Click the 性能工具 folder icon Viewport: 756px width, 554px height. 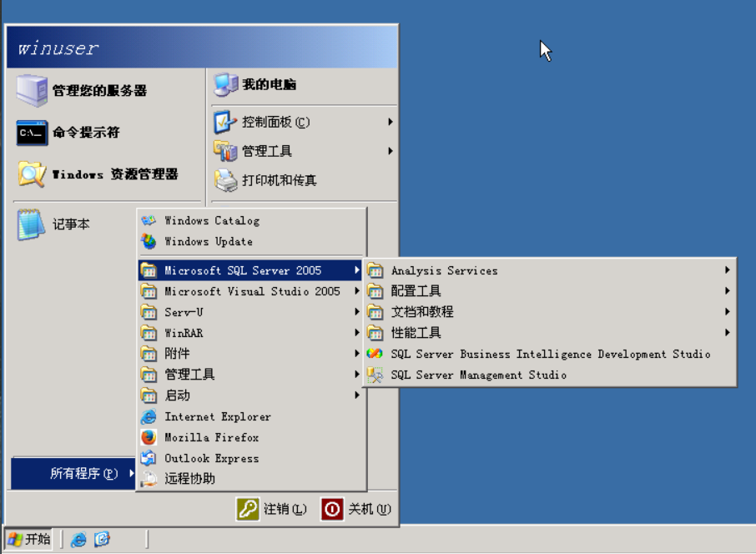(x=375, y=333)
